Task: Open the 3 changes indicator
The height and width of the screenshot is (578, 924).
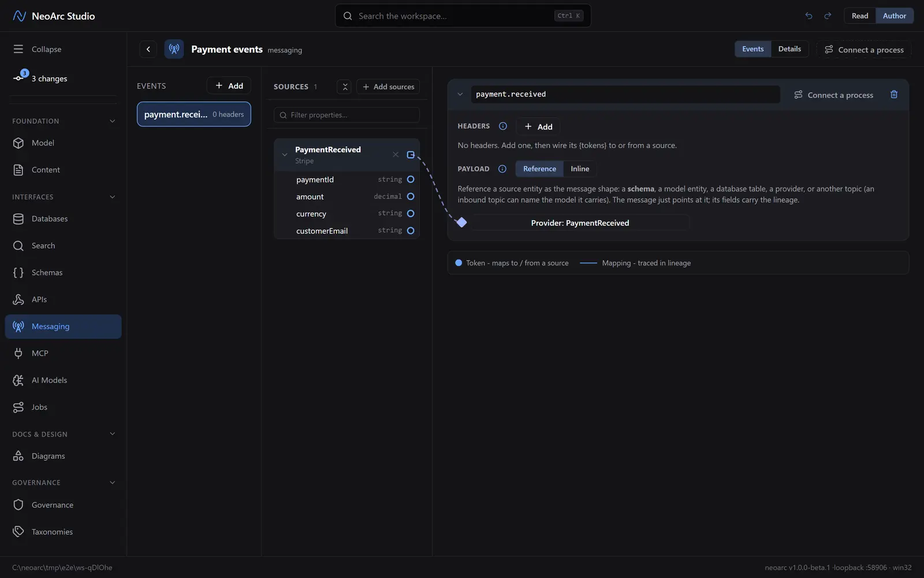Action: pyautogui.click(x=40, y=78)
